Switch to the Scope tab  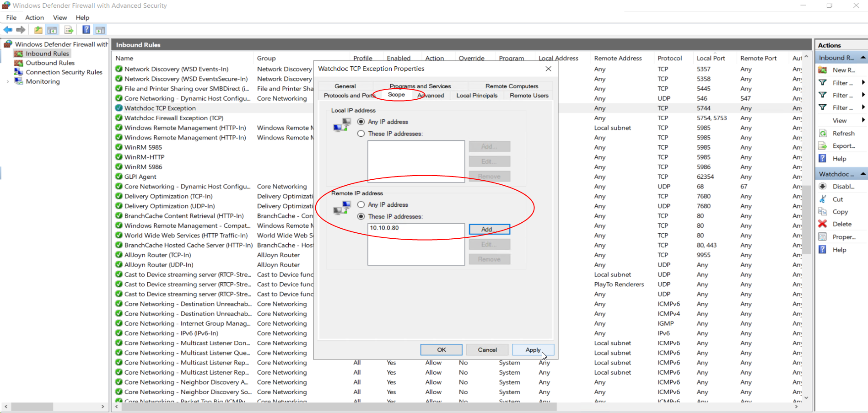click(x=396, y=95)
